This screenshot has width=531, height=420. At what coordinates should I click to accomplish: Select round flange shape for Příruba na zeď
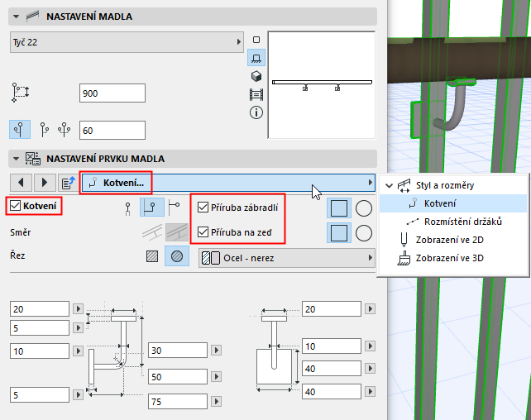(364, 233)
